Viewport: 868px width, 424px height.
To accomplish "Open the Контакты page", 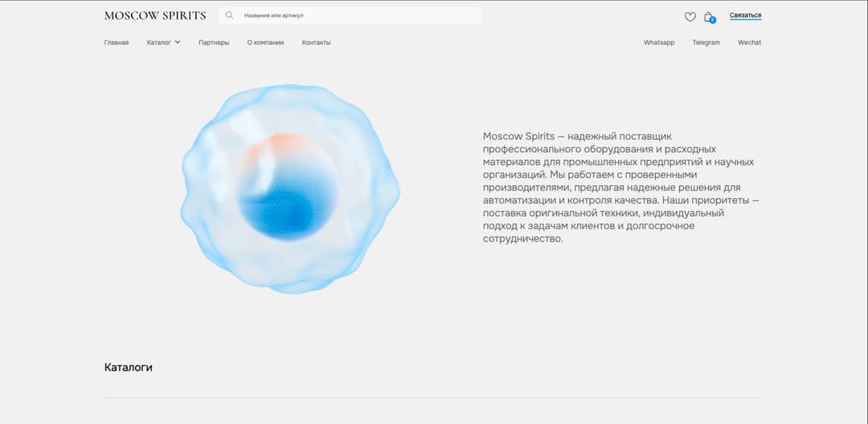I will click(x=316, y=43).
